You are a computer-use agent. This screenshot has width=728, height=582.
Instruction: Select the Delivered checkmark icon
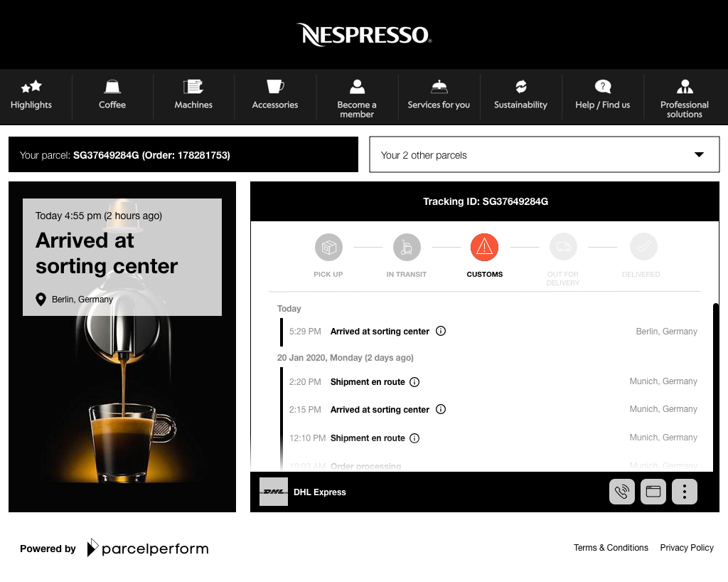[643, 247]
